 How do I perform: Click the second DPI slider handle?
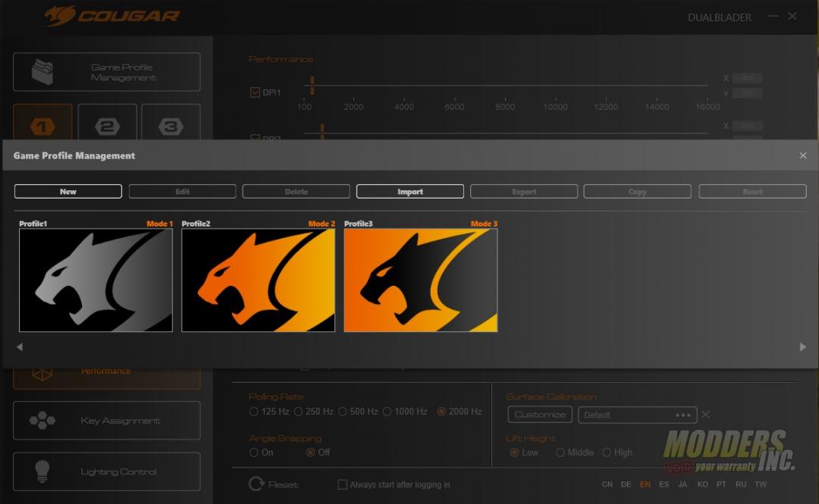322,132
